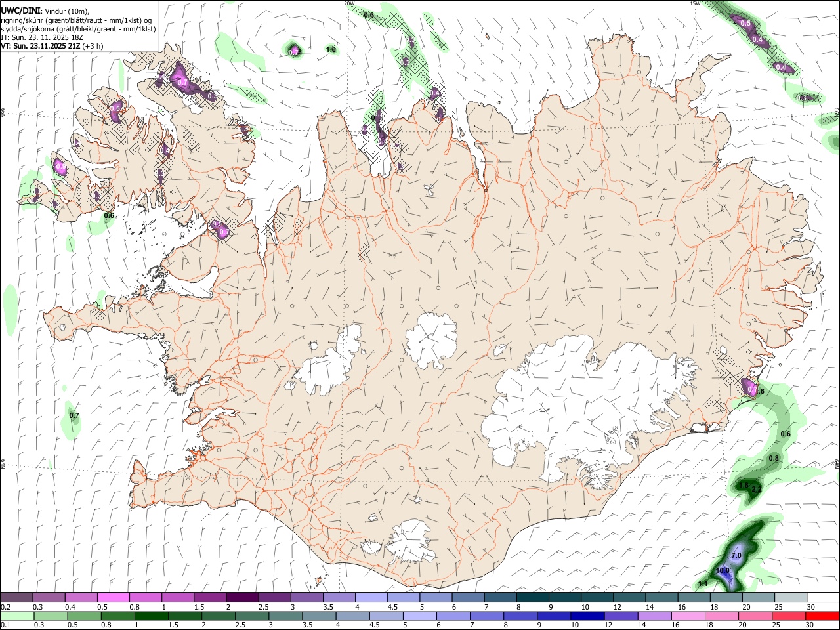
Task: Click the 0.1 label on the rain scale
Action: tap(6, 625)
